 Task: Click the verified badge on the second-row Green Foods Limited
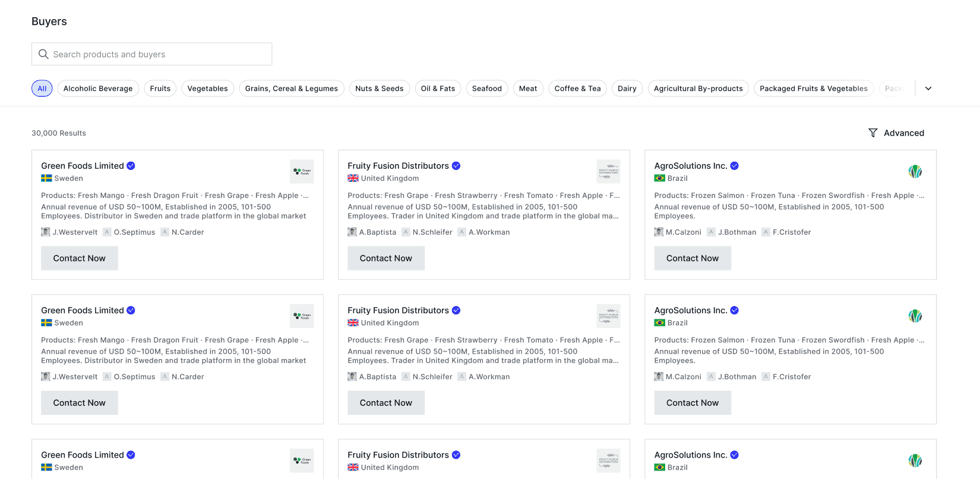pyautogui.click(x=131, y=310)
